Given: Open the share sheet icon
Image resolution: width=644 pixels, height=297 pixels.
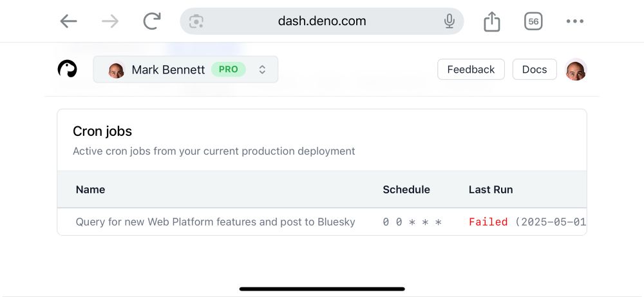Looking at the screenshot, I should click(491, 21).
